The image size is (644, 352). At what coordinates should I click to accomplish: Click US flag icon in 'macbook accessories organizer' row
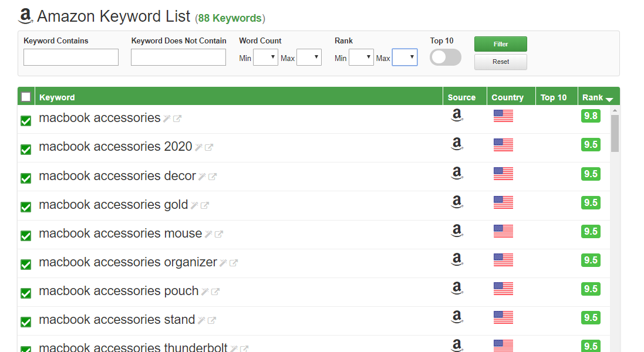click(503, 260)
